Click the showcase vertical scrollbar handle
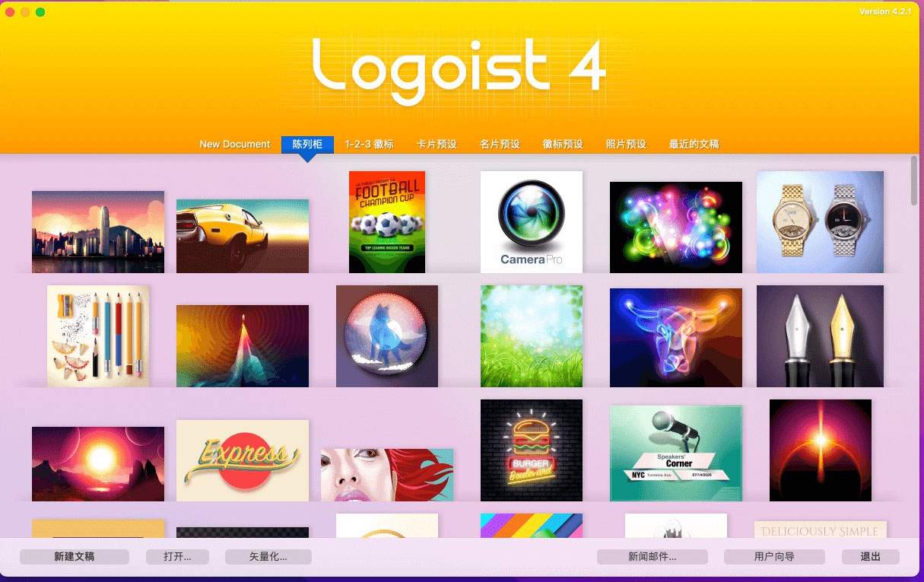Screen dimensions: 924x582 (914, 181)
